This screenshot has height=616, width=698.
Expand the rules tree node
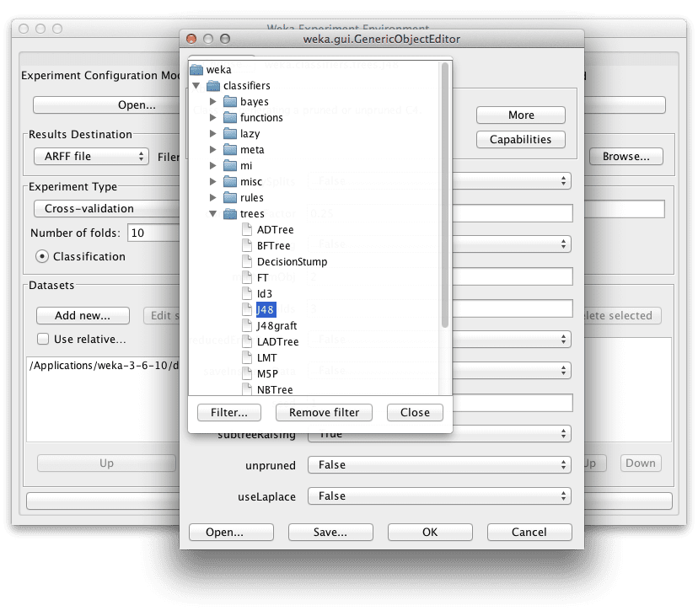coord(212,198)
